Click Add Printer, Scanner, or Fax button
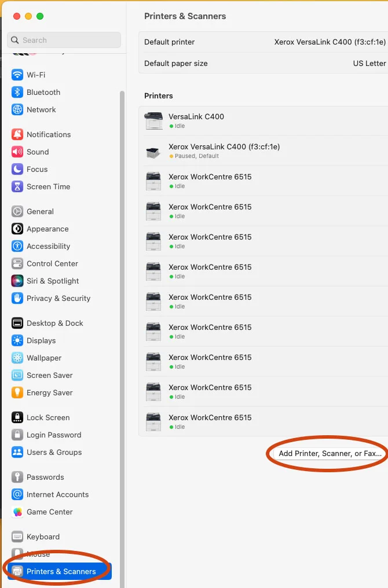This screenshot has height=588, width=388. (330, 453)
